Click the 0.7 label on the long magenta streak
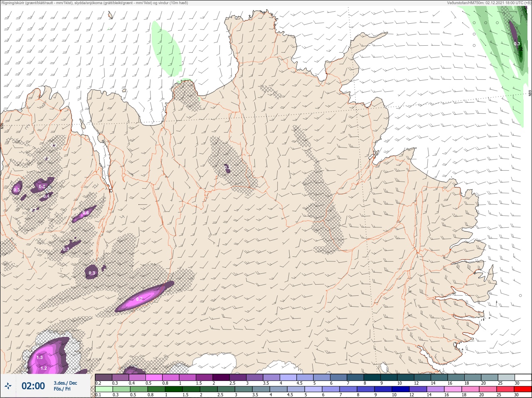532x398 pixels. click(139, 299)
